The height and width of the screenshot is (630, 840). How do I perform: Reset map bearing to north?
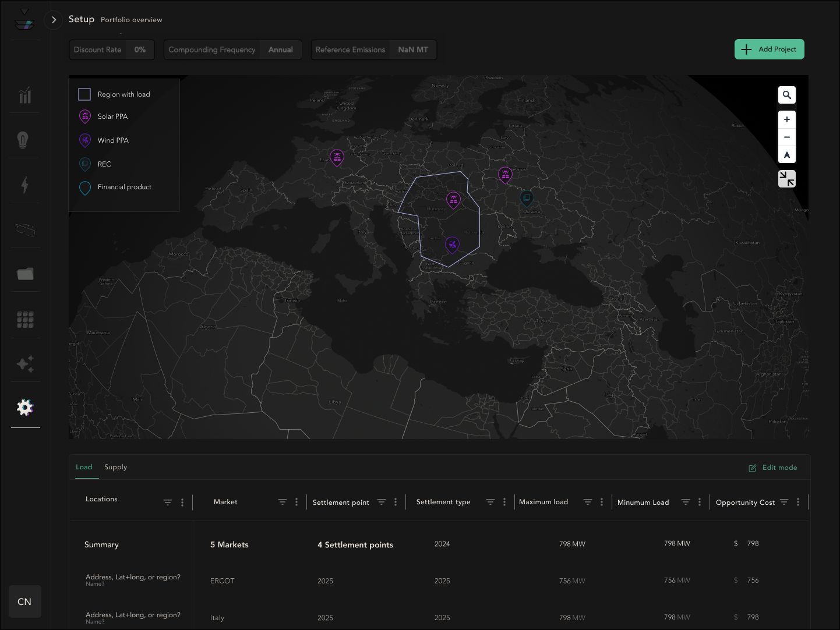pos(787,155)
